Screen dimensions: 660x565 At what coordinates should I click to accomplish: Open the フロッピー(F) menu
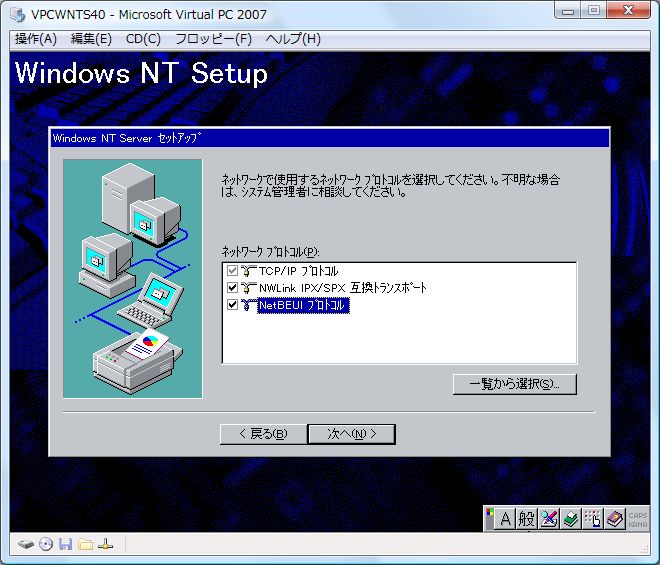pyautogui.click(x=213, y=39)
